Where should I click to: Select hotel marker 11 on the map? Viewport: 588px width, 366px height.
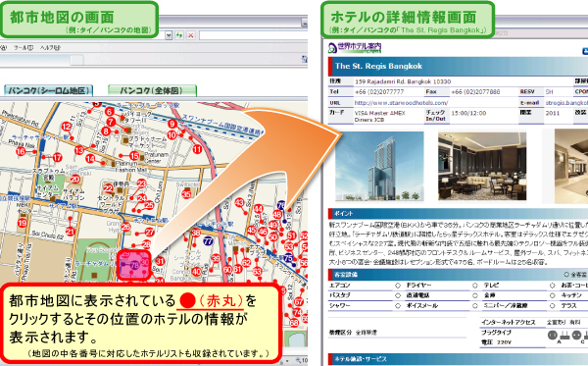pos(197,149)
